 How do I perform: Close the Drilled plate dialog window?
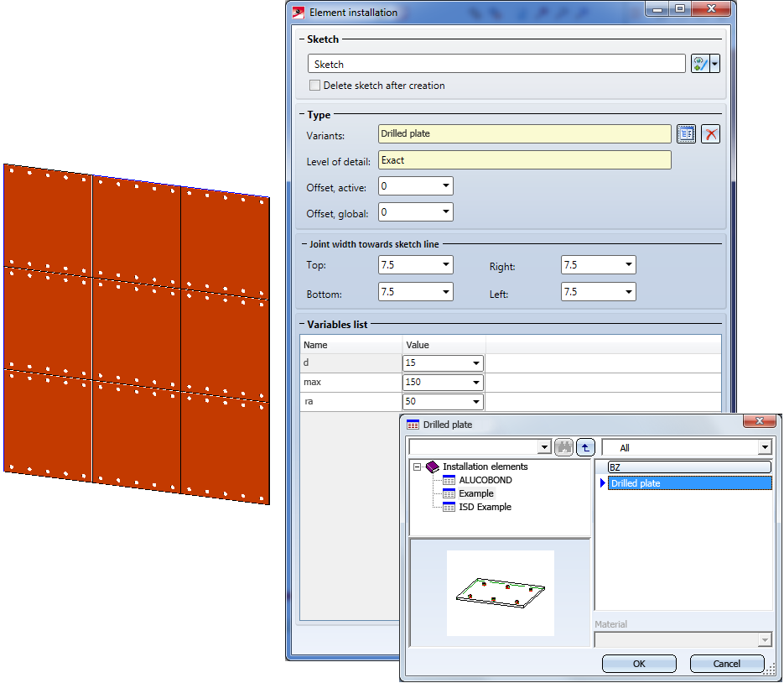click(x=759, y=424)
